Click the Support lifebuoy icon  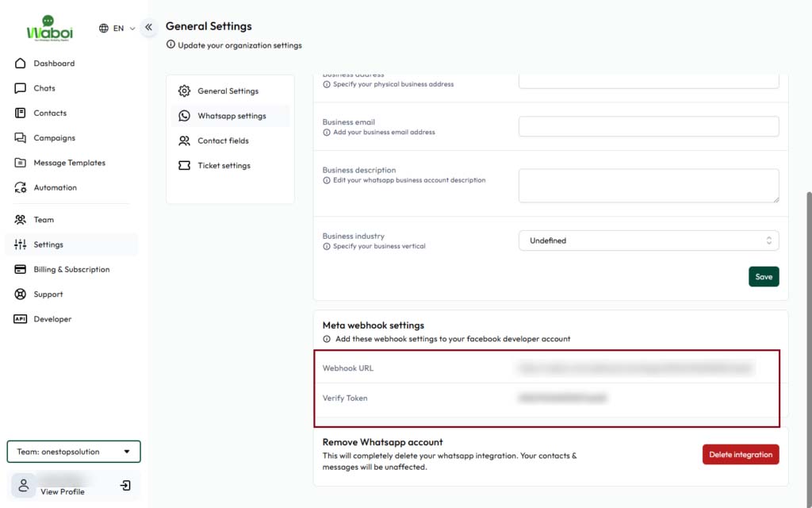tap(21, 294)
